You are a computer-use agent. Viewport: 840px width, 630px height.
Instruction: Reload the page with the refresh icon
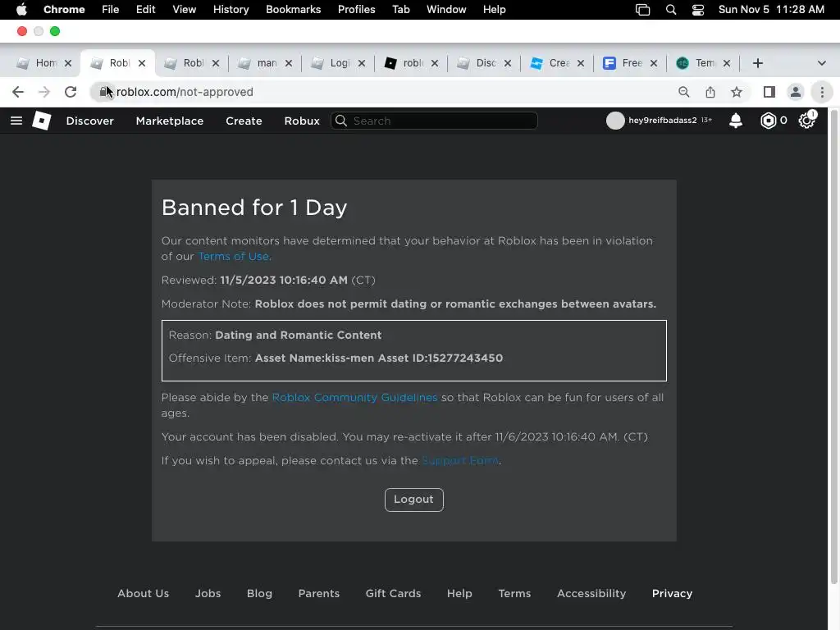click(71, 92)
